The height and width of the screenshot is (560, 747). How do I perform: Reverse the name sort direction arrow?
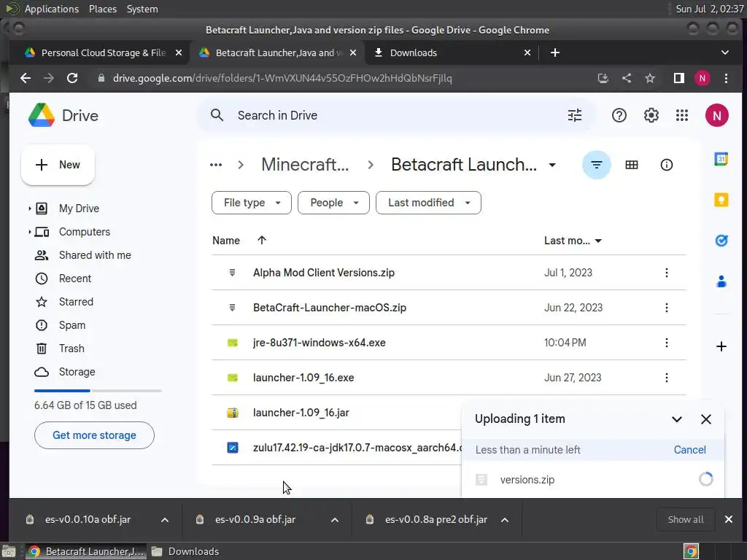(262, 241)
